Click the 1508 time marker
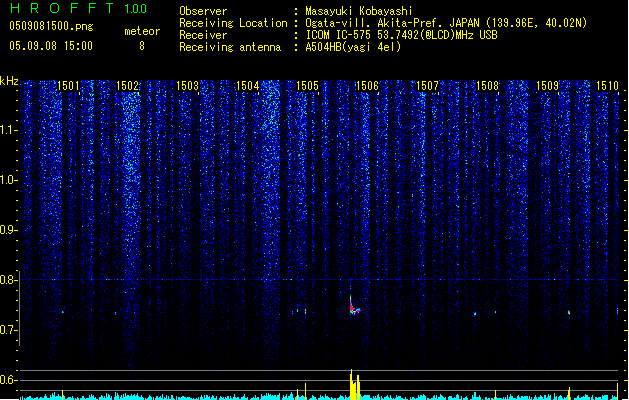This screenshot has width=629, height=400. (x=487, y=86)
